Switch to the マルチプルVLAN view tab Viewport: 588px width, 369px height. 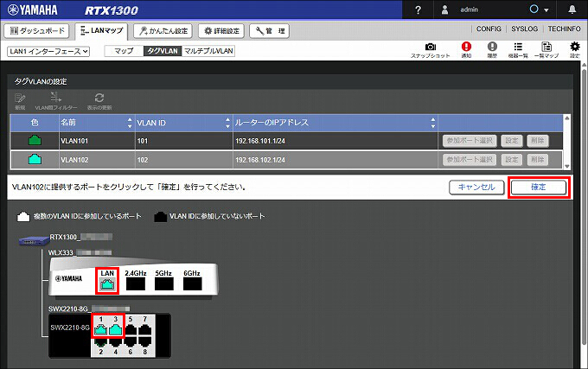click(208, 51)
